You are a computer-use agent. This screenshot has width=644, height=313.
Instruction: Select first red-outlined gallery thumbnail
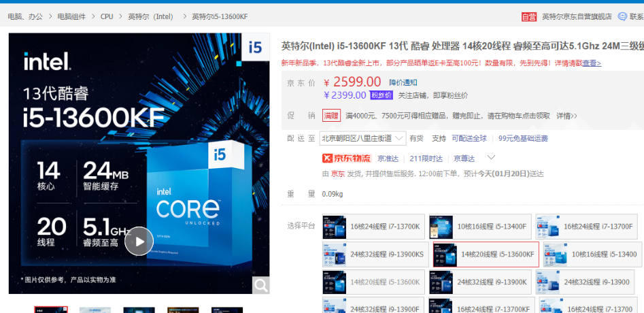50,310
